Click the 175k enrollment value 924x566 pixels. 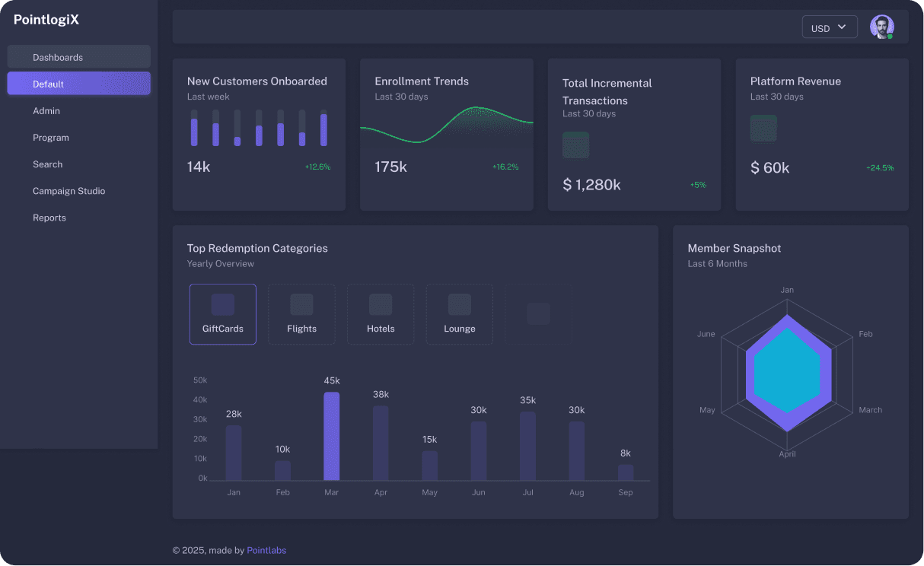tap(391, 167)
